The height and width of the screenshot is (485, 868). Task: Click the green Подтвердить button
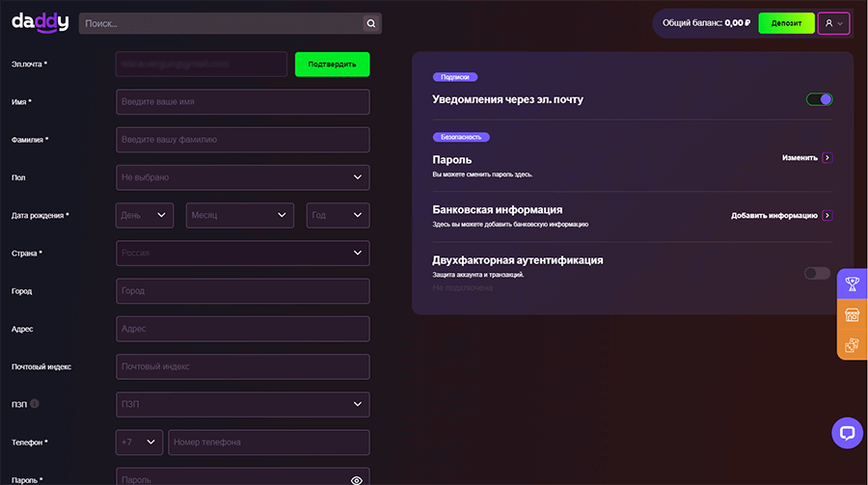pos(332,65)
